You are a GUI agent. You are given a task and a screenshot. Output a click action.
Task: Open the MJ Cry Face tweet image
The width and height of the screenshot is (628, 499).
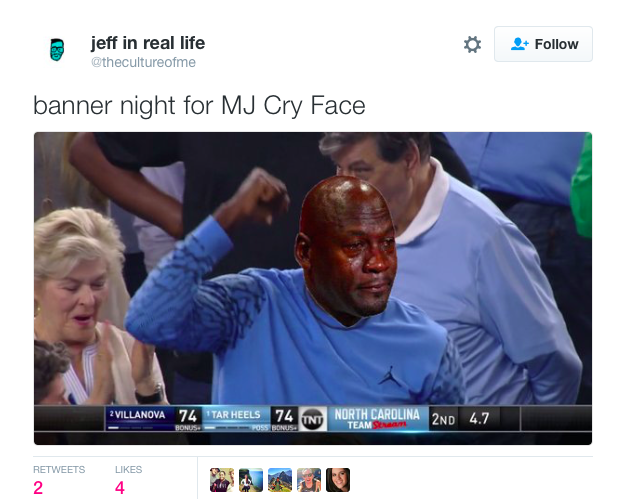tap(313, 288)
